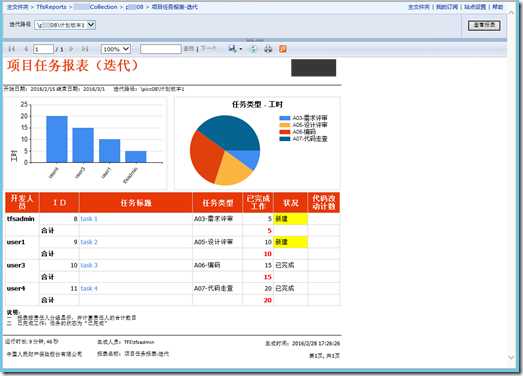
Task: Open 主文件夹 in the breadcrumb
Action: (18, 7)
